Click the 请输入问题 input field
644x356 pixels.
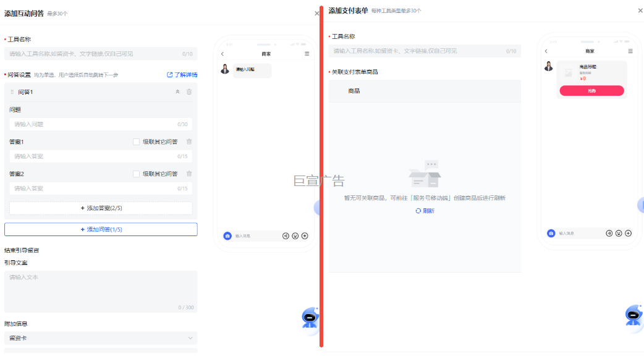click(101, 124)
